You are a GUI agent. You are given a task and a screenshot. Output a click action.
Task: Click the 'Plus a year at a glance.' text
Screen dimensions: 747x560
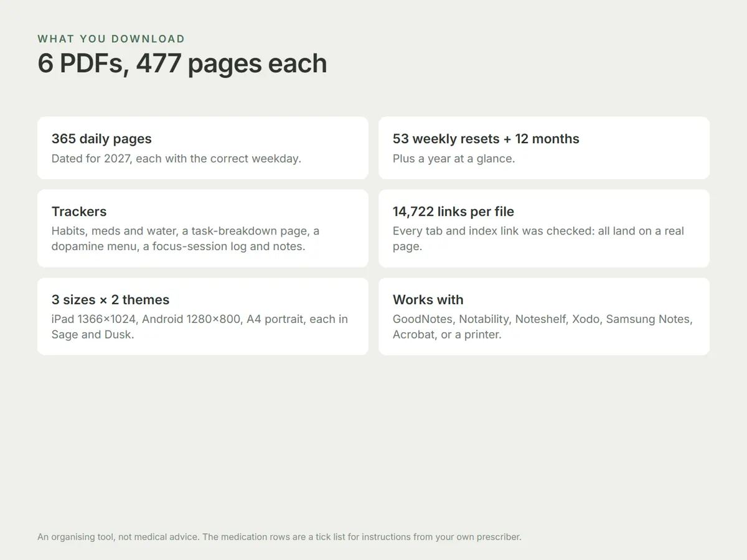454,159
